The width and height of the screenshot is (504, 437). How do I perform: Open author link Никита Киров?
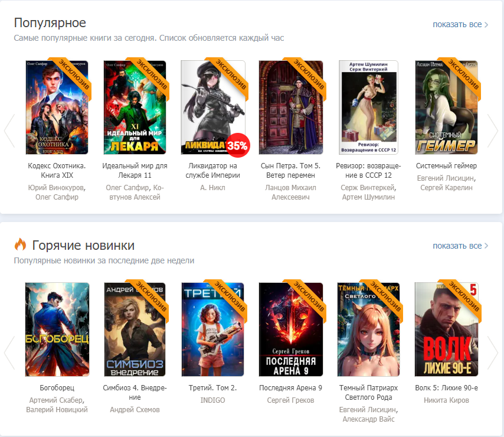(x=446, y=400)
